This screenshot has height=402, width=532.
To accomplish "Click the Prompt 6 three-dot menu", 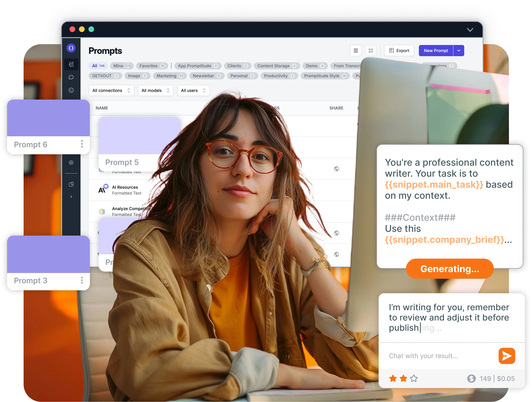I will (x=82, y=144).
